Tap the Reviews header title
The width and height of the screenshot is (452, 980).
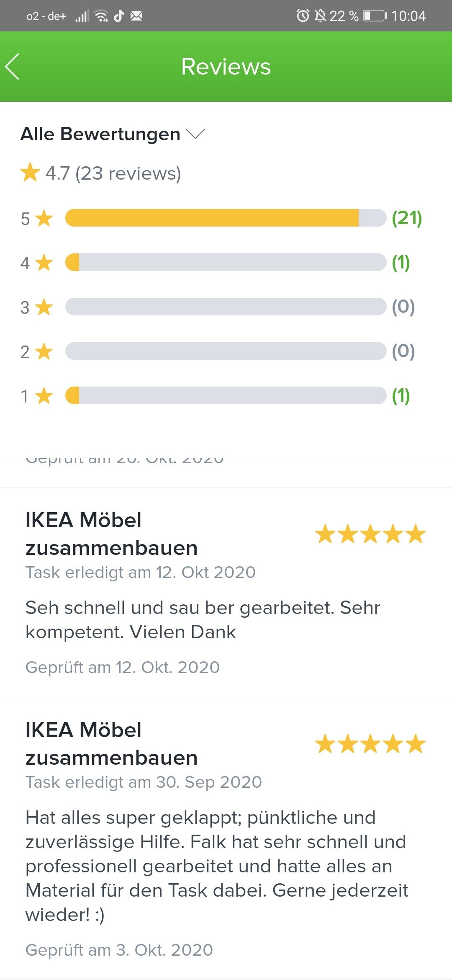[x=226, y=67]
